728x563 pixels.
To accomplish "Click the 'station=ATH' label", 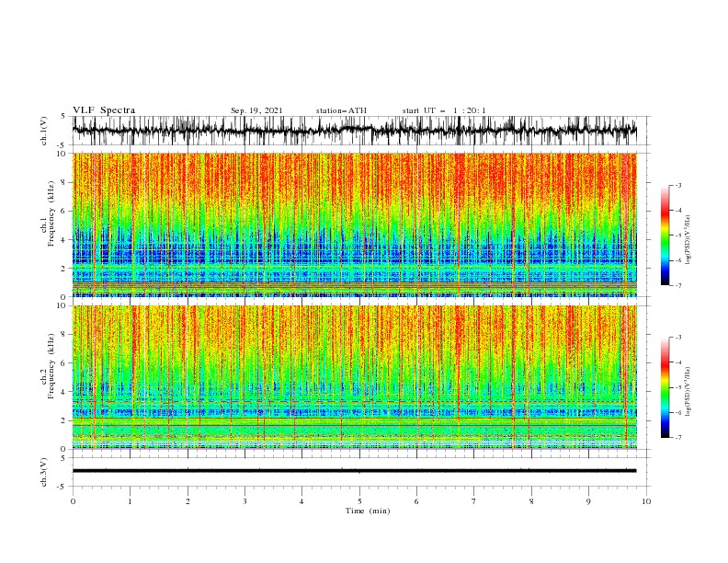I will click(341, 110).
